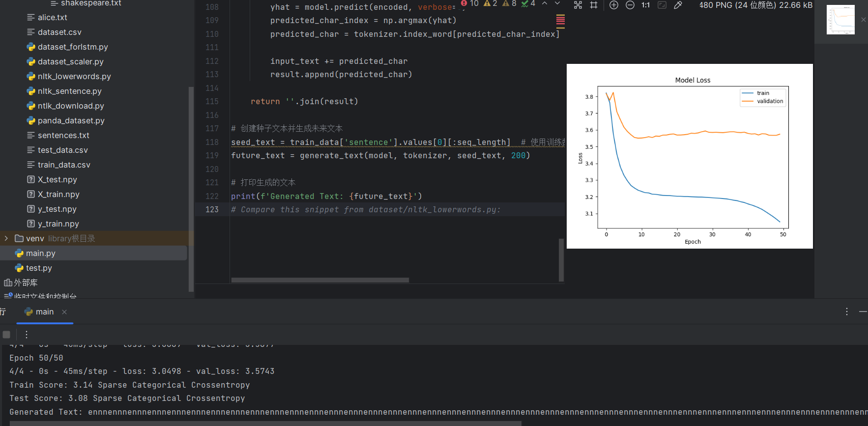Zoom in on the Model Loss image

[614, 5]
